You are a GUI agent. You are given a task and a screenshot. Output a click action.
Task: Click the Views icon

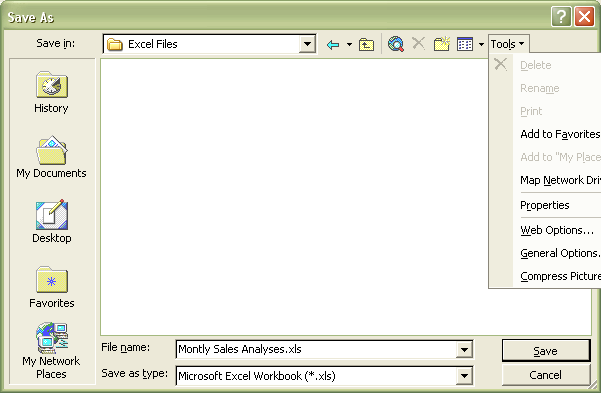(x=465, y=44)
